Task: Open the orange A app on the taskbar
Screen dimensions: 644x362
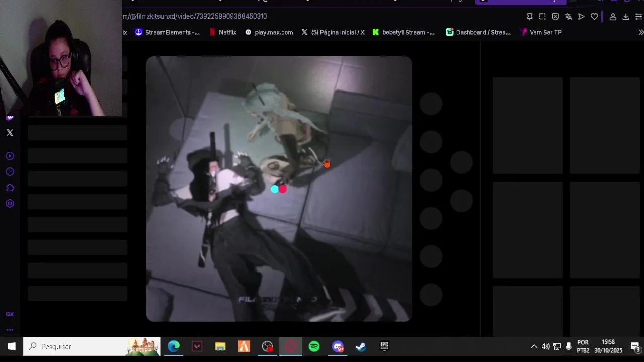Action: point(244,346)
